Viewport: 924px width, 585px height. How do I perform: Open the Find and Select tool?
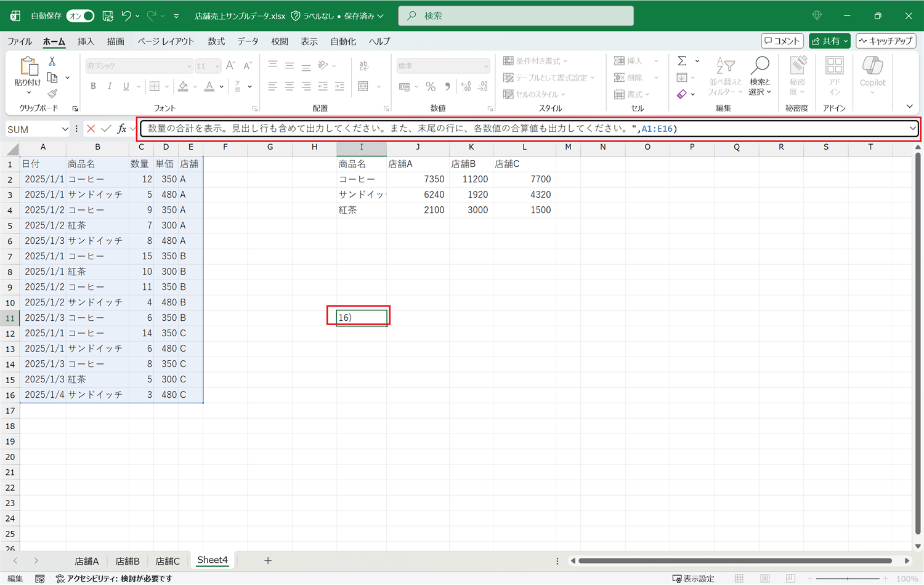pos(760,76)
